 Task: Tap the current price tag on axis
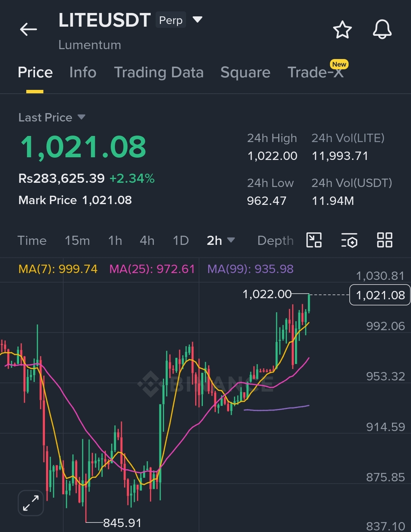(x=380, y=295)
